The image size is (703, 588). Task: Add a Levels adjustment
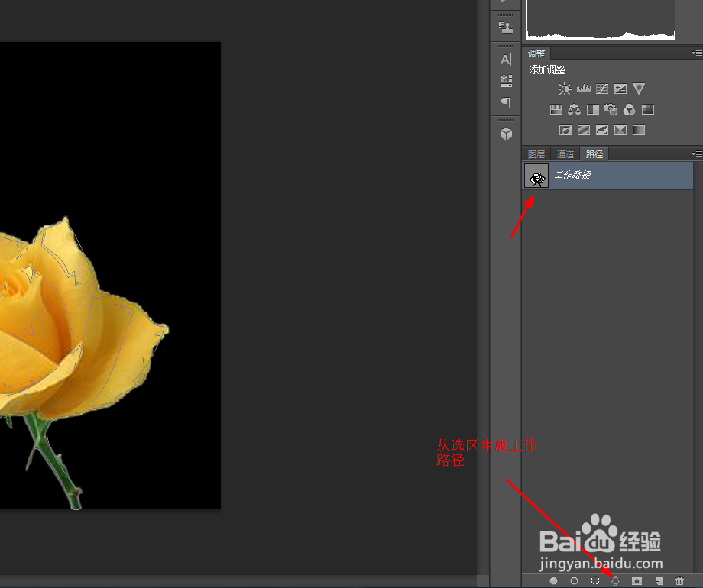tap(583, 89)
